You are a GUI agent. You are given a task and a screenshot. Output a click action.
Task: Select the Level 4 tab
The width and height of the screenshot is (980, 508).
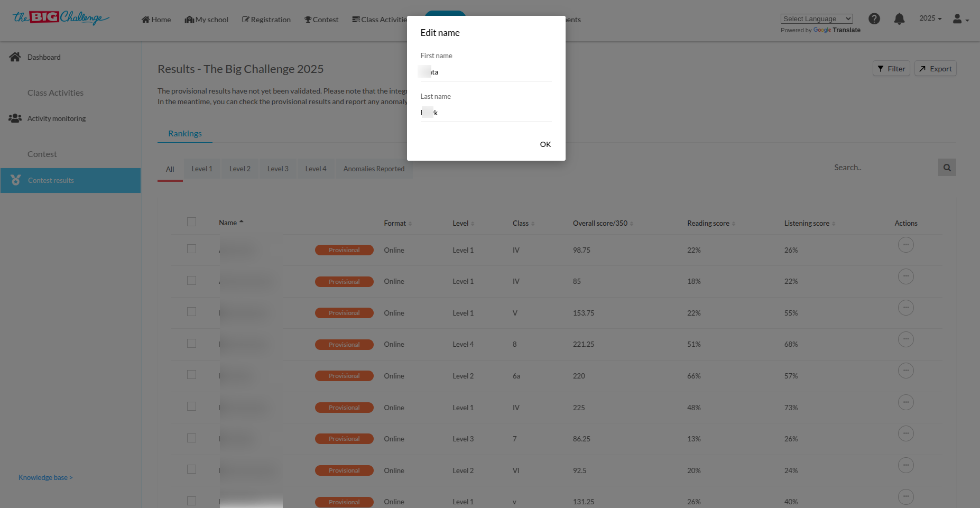click(316, 169)
